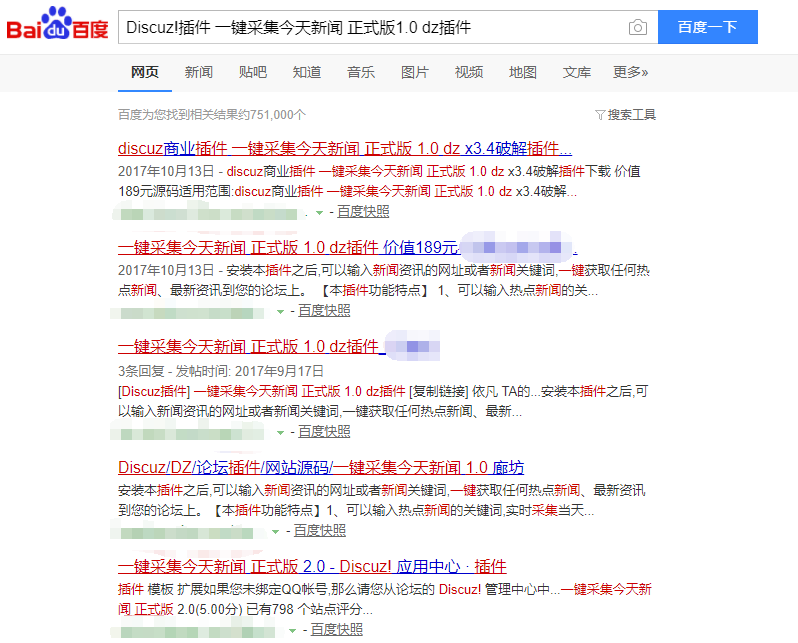Expand the 更多» tab options
The width and height of the screenshot is (798, 643).
tap(631, 72)
